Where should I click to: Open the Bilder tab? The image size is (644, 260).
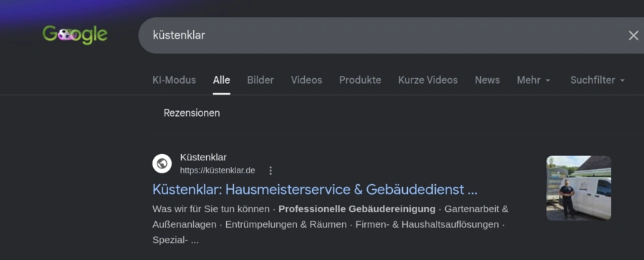pyautogui.click(x=260, y=80)
